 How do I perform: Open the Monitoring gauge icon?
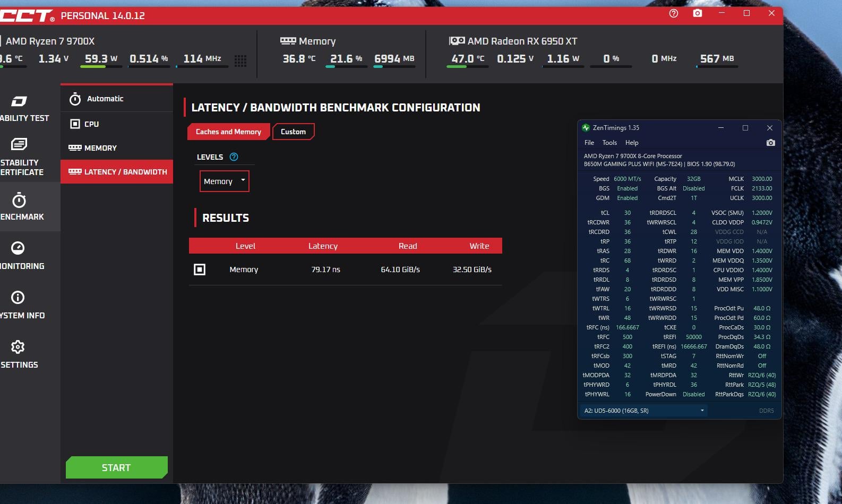pos(18,248)
